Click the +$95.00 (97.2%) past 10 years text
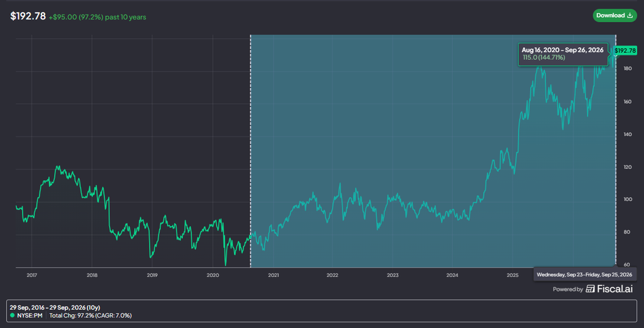The image size is (644, 328). tap(97, 17)
